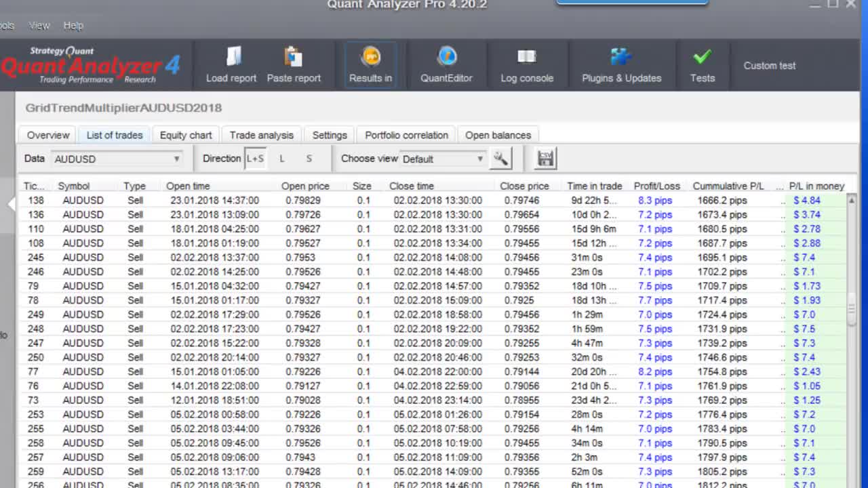Image resolution: width=868 pixels, height=488 pixels.
Task: Click P/L value $ 1.05
Action: 807,386
